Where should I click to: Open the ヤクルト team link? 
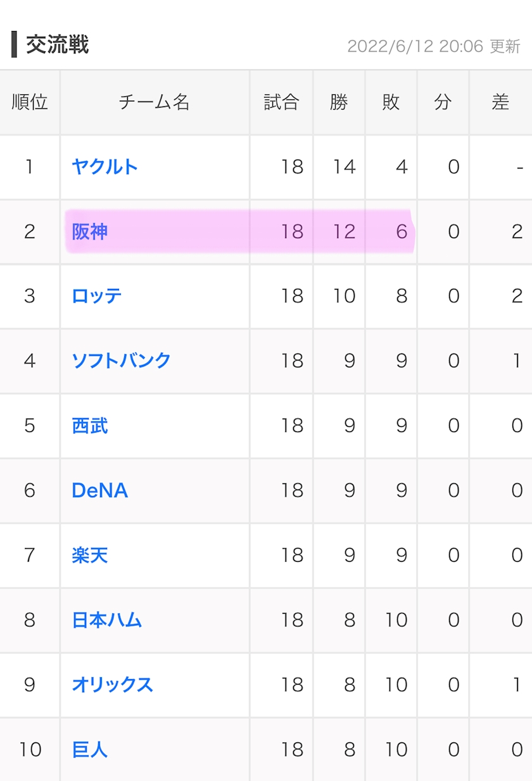click(104, 167)
